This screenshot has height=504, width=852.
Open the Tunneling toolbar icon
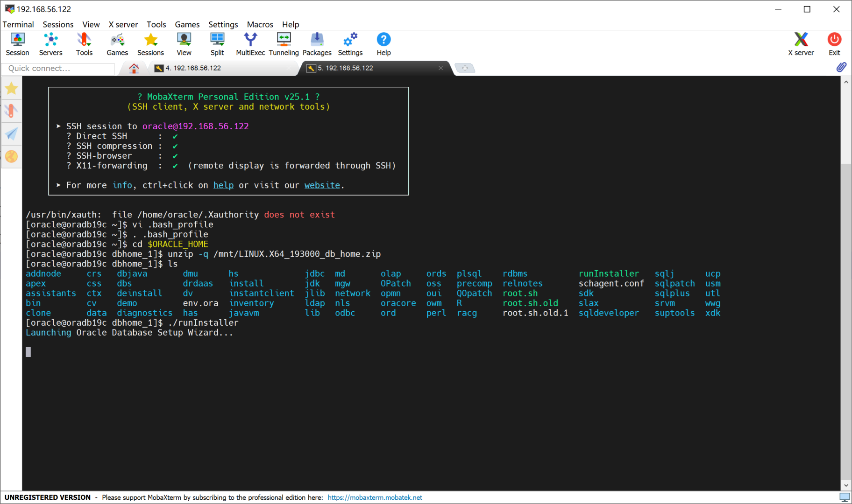284,44
